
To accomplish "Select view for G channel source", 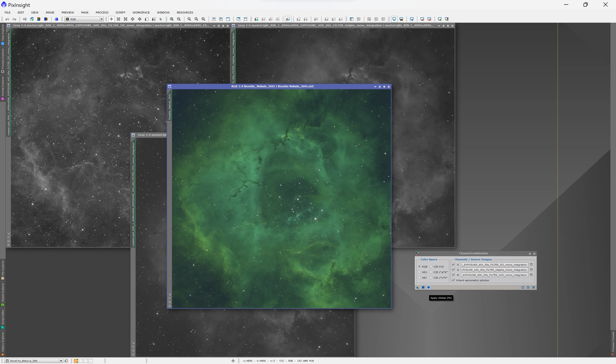I will tap(531, 270).
